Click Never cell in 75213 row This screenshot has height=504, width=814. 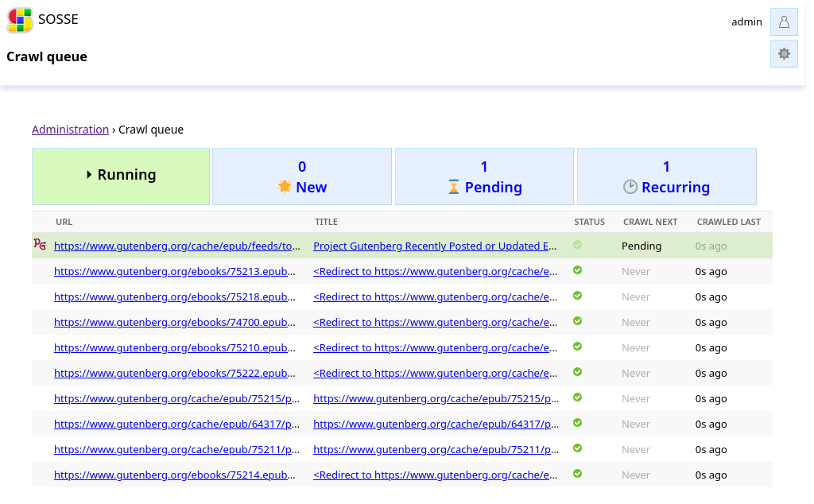pyautogui.click(x=635, y=271)
